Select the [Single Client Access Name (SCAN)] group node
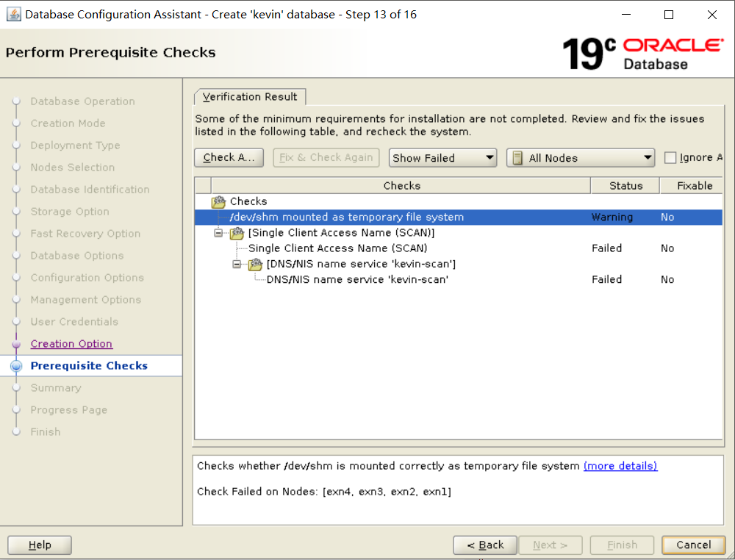This screenshot has width=735, height=560. pyautogui.click(x=341, y=233)
